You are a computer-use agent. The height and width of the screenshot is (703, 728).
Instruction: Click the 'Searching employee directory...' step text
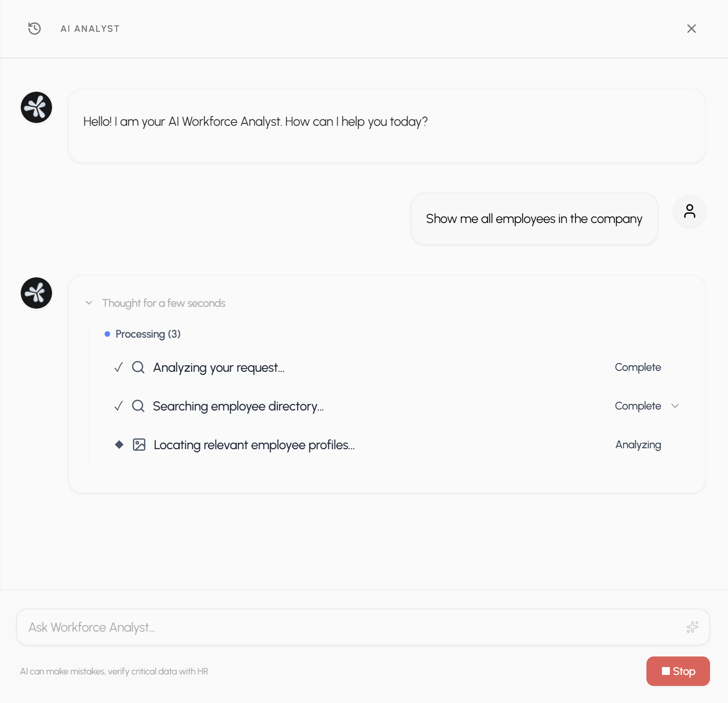(x=238, y=406)
